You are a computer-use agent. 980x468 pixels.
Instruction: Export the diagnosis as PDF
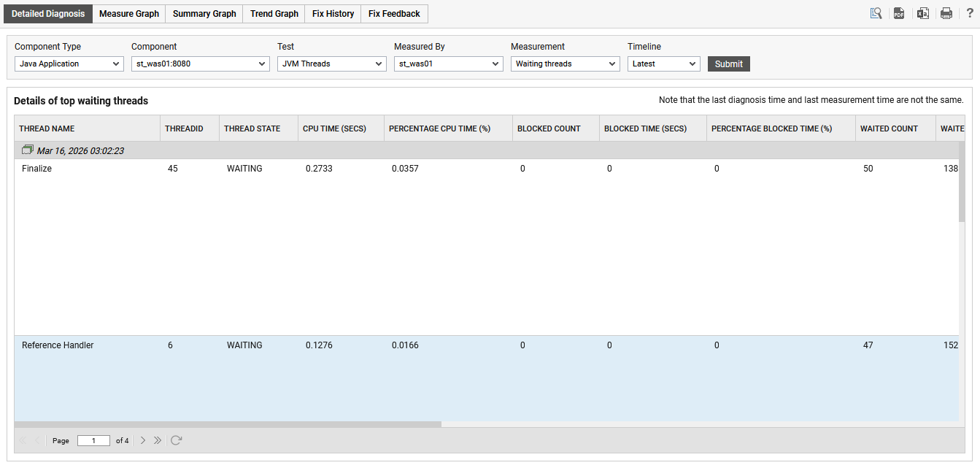coord(899,13)
